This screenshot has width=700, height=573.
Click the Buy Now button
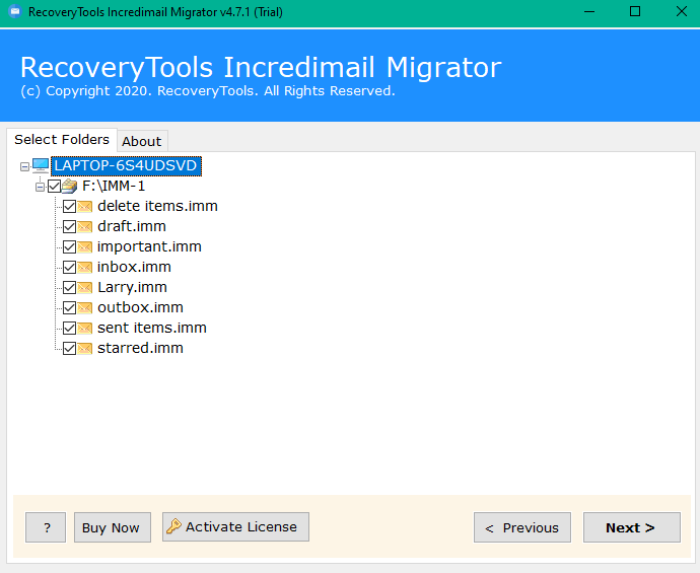(112, 527)
